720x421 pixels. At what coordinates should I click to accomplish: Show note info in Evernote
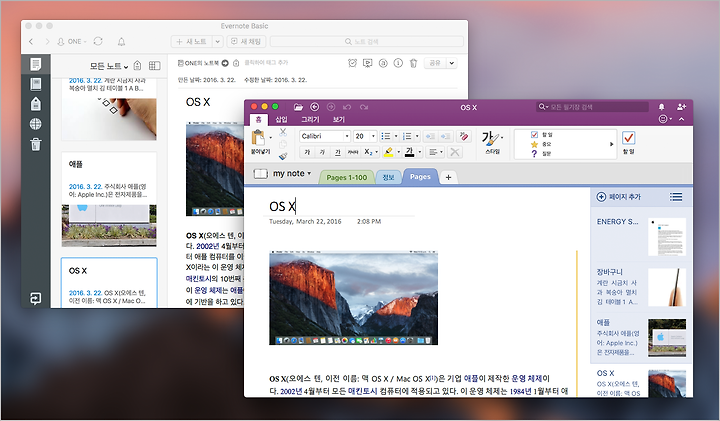(x=398, y=63)
